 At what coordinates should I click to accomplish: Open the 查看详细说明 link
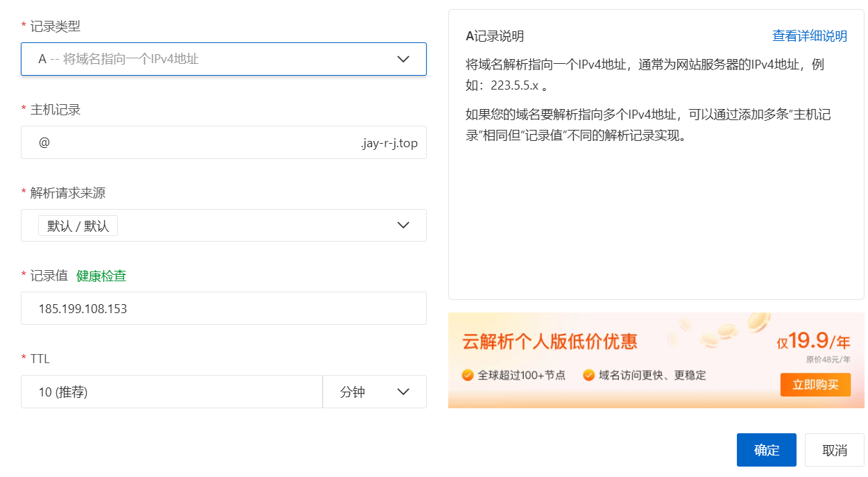point(810,36)
